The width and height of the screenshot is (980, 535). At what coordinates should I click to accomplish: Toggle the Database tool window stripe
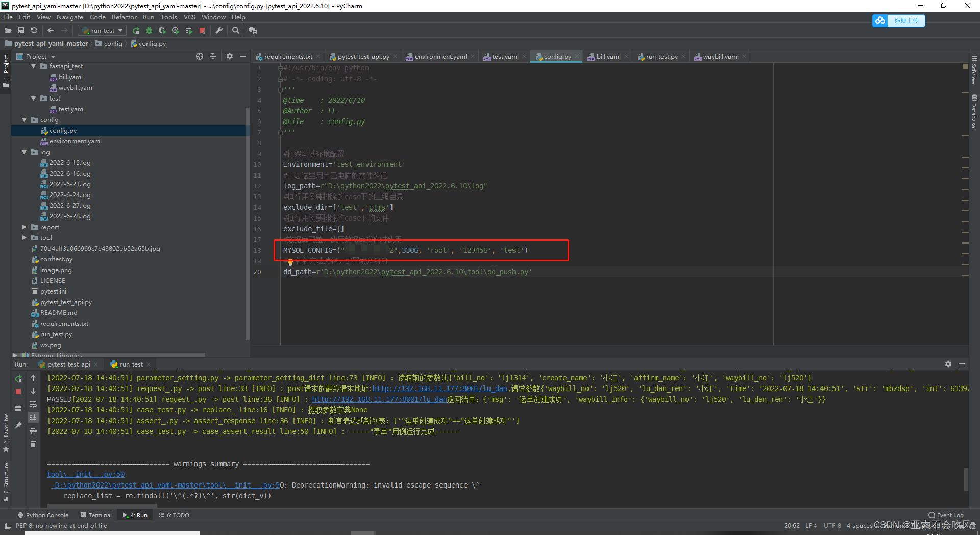pos(974,111)
